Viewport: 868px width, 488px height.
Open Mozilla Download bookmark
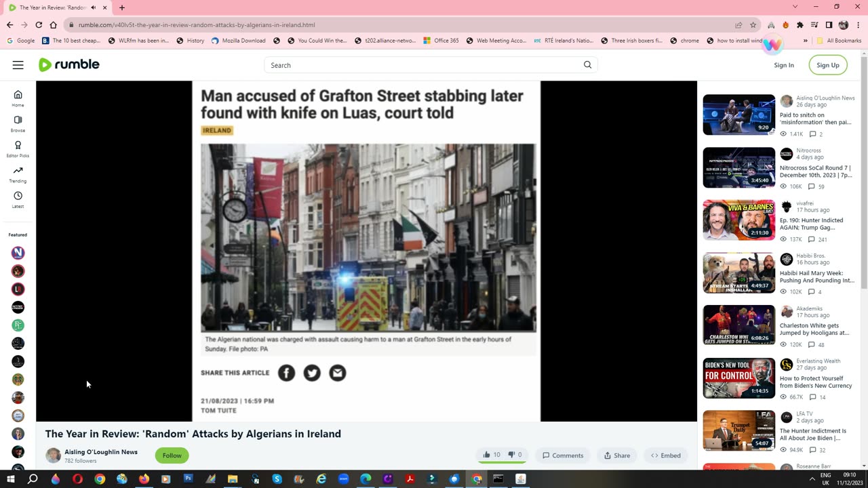pyautogui.click(x=238, y=41)
